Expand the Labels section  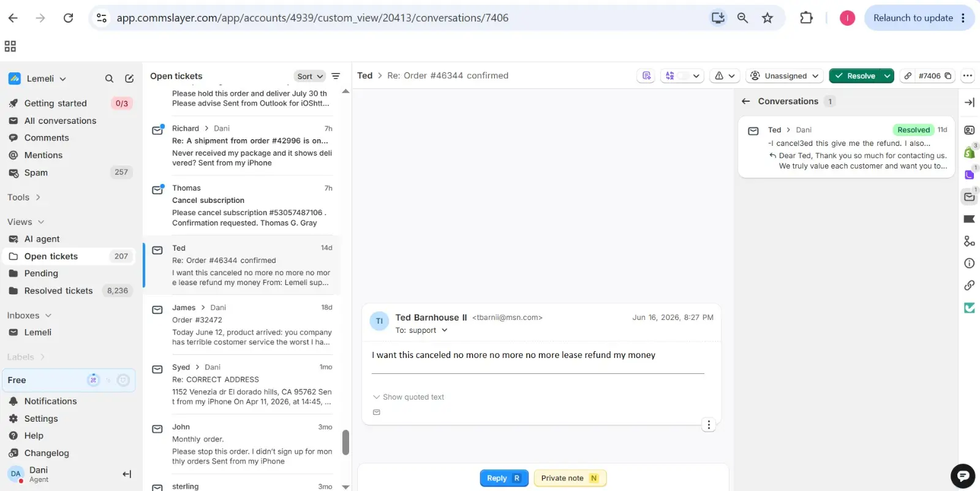26,357
